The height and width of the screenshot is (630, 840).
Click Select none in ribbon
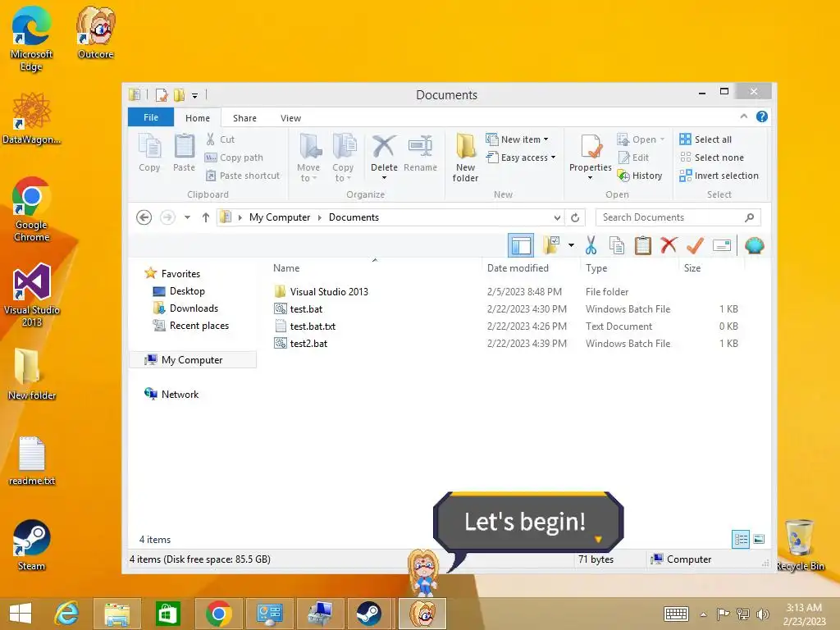point(712,157)
